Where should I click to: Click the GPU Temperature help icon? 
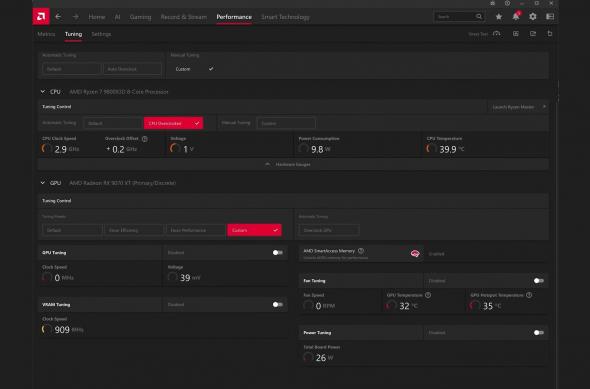[x=428, y=295]
